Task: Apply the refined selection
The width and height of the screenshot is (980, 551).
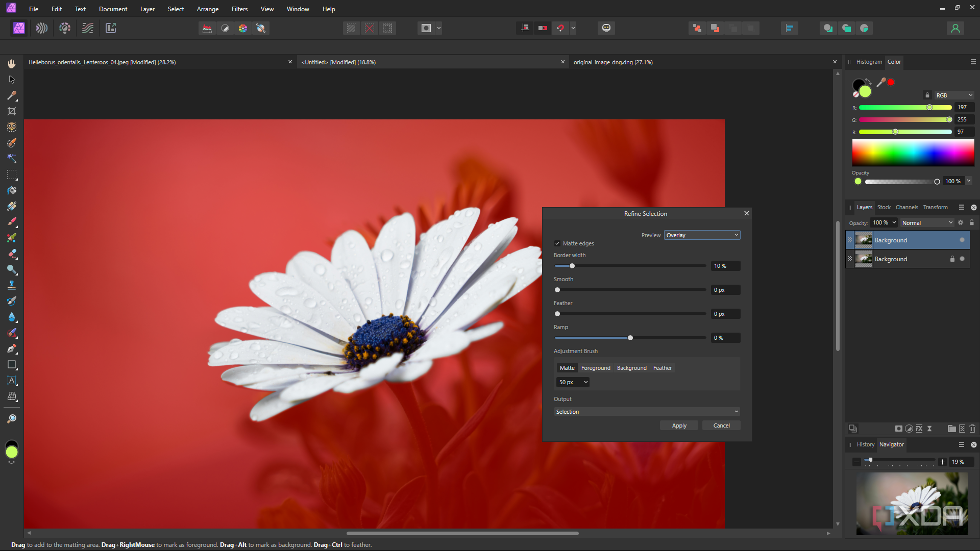Action: [679, 425]
